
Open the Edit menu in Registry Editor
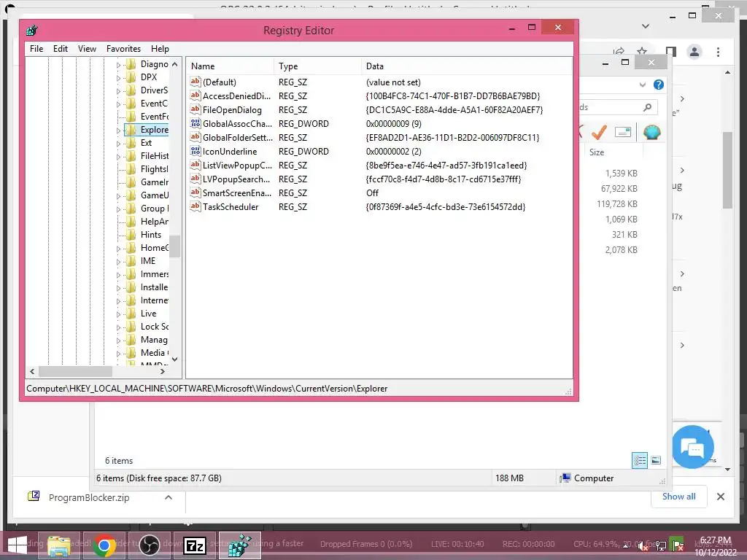pyautogui.click(x=60, y=49)
